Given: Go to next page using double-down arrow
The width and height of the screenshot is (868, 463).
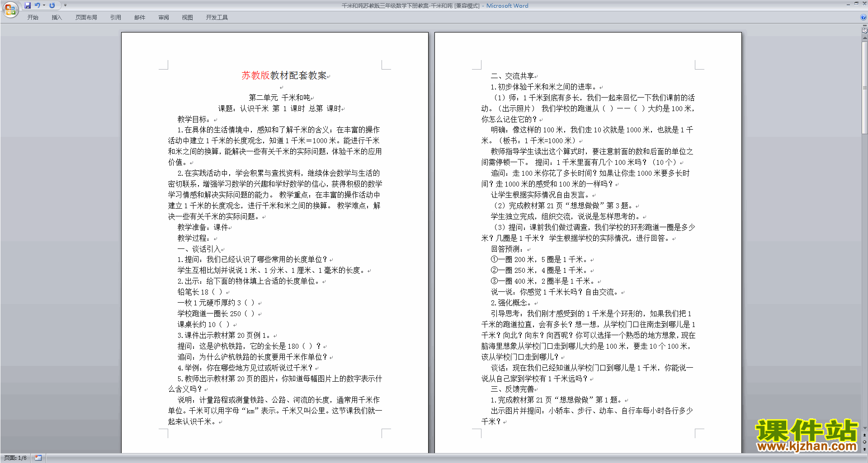Looking at the screenshot, I should (864, 449).
